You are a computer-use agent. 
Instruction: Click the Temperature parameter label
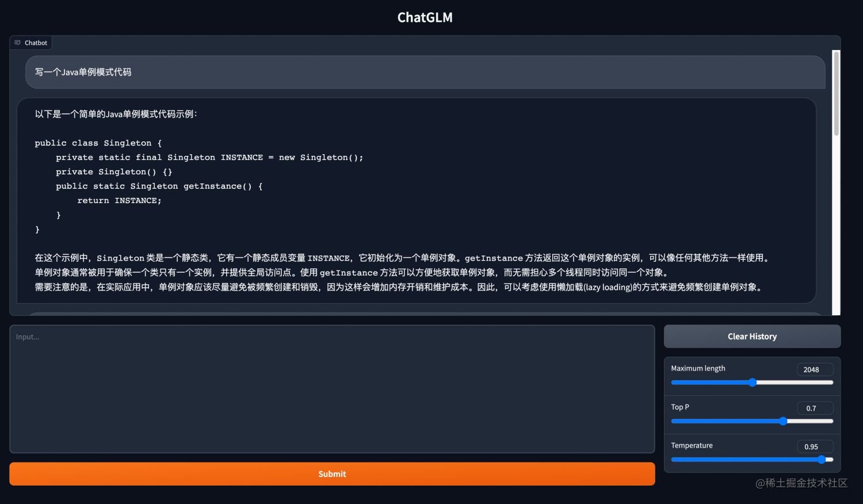coord(692,445)
